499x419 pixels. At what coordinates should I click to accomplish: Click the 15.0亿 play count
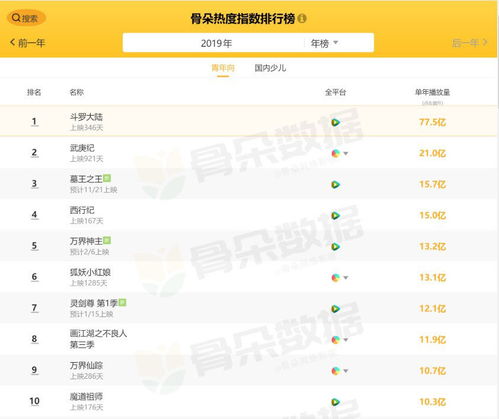click(432, 215)
